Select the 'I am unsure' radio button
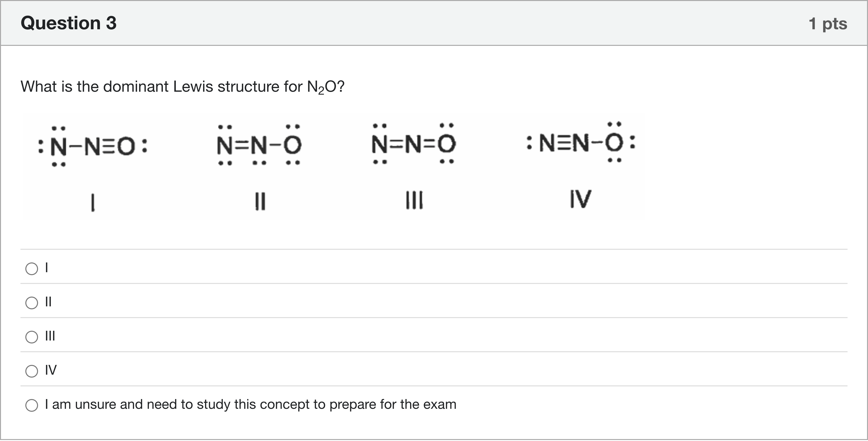 [32, 405]
